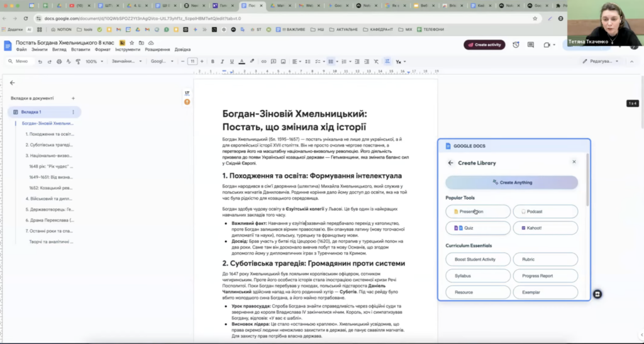This screenshot has width=644, height=344.
Task: Go back in the Create Library panel
Action: [450, 163]
